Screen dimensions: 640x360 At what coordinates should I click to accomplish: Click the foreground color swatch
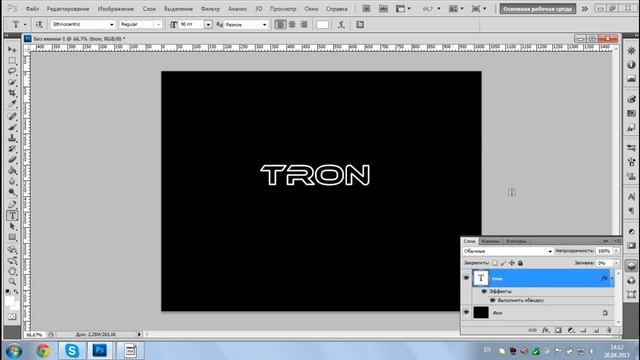coord(10,301)
